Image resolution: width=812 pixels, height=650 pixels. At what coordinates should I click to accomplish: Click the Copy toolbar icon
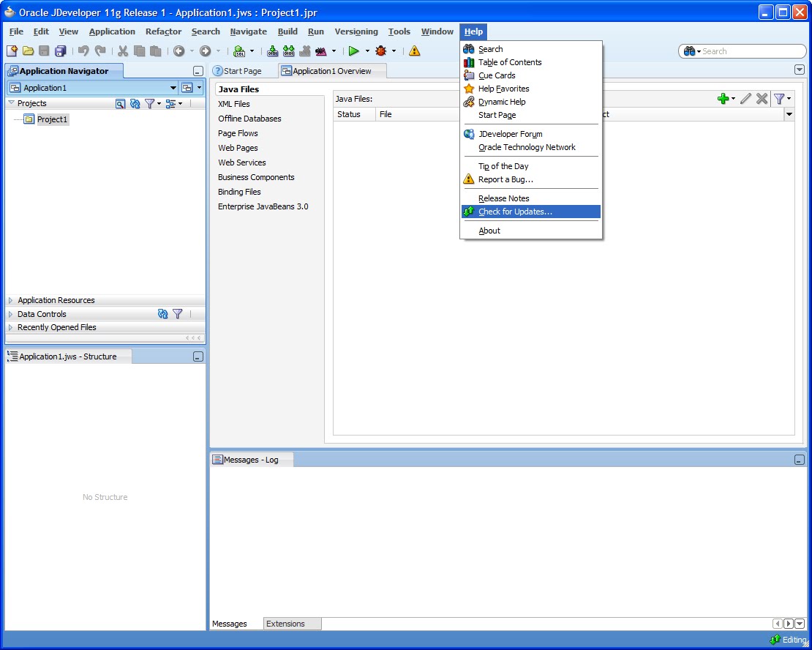[x=139, y=51]
